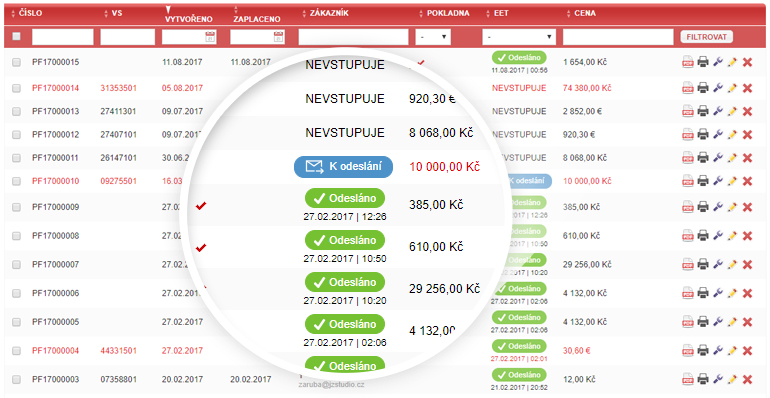The width and height of the screenshot is (770, 398).
Task: Check the box for invoice PF17000011
Action: (x=17, y=158)
